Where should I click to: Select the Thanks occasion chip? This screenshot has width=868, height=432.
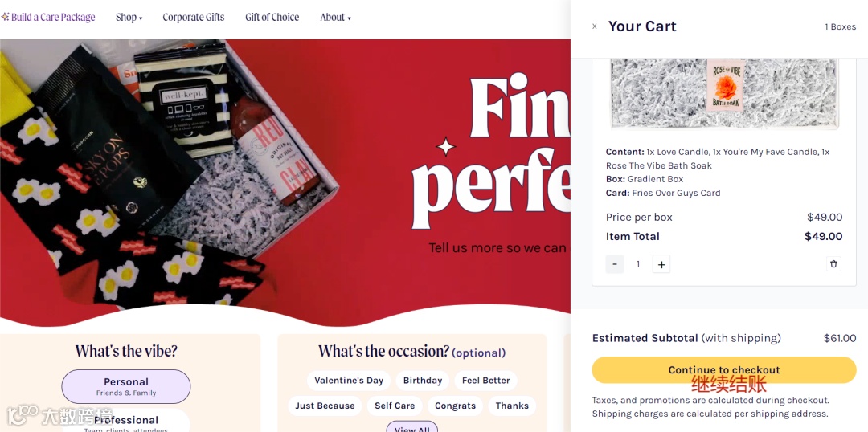[512, 406]
